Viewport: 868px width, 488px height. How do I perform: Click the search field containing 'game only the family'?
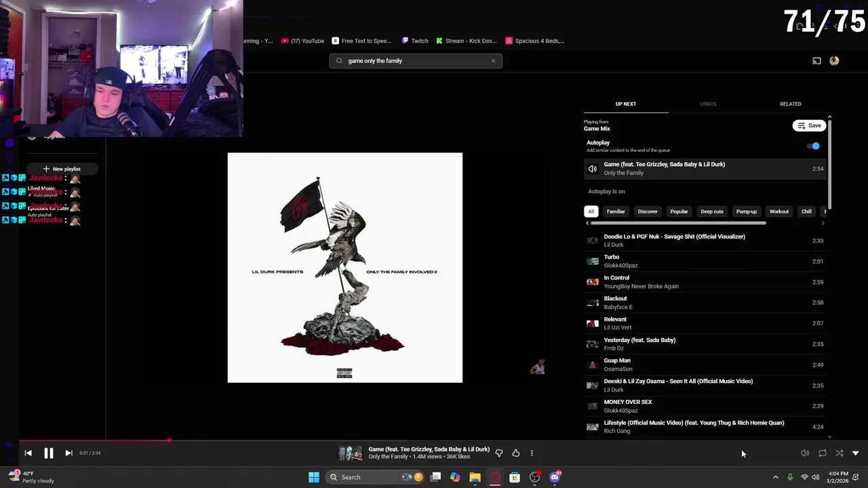pos(416,61)
